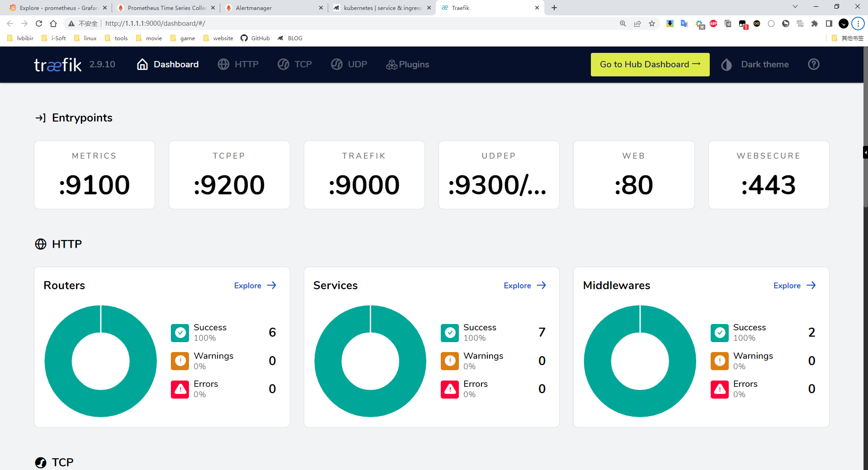The image size is (868, 470).
Task: Go to the Dashboard home tab
Action: click(168, 65)
